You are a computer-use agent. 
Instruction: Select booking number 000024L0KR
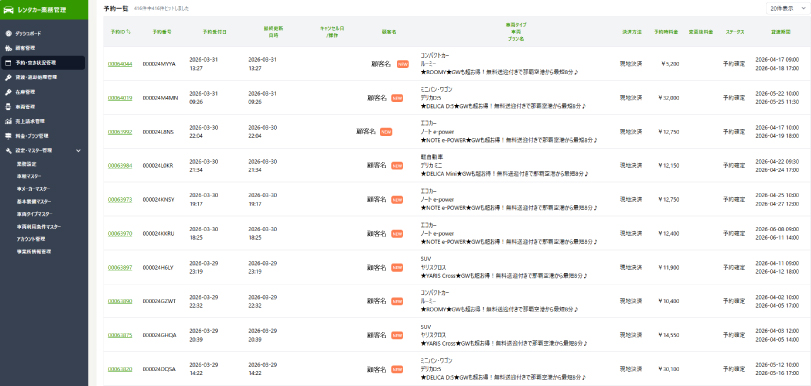click(x=158, y=166)
